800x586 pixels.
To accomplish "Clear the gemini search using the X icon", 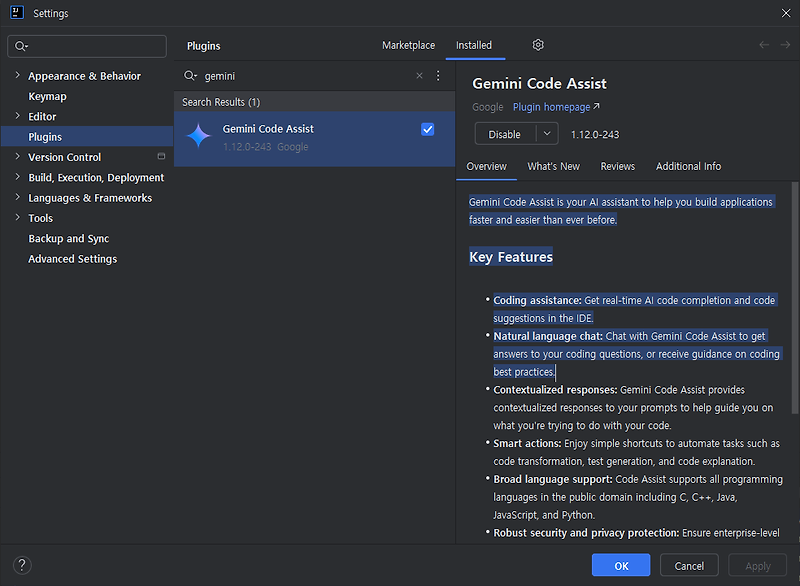I will pos(419,75).
